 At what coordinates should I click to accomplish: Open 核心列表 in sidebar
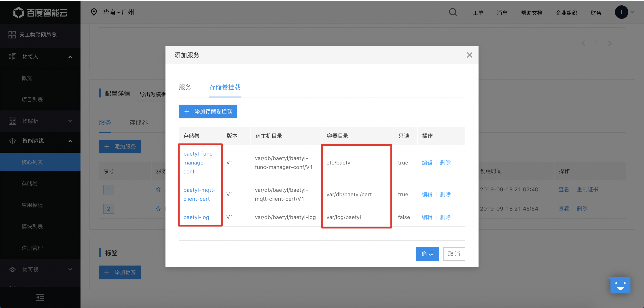pos(40,162)
